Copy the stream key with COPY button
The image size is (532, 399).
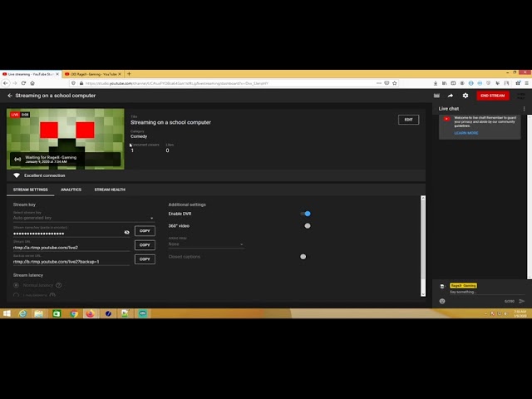[x=145, y=231]
